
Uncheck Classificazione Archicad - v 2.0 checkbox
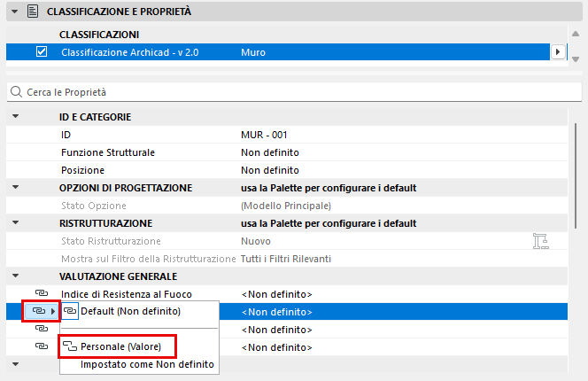click(x=42, y=51)
